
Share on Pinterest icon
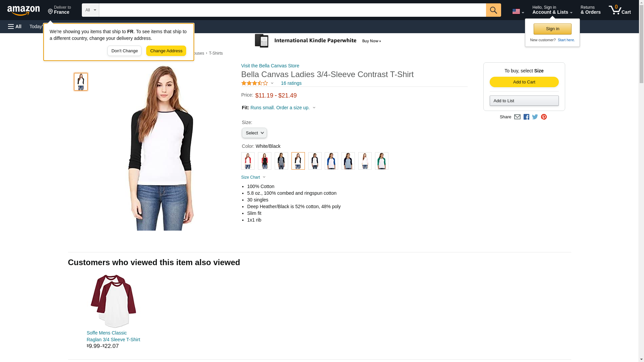[x=544, y=117]
